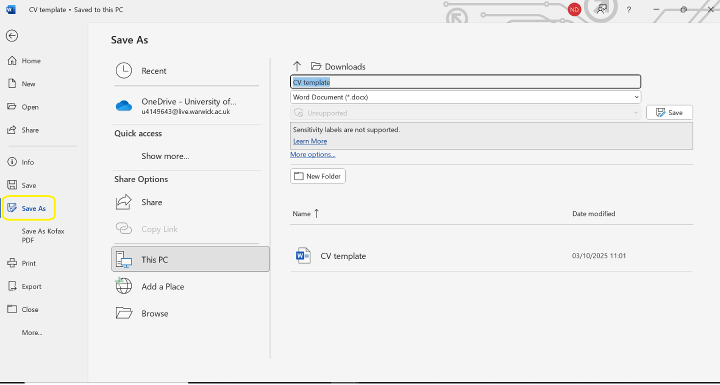Click the Recent clock icon
The height and width of the screenshot is (385, 720).
pos(124,71)
